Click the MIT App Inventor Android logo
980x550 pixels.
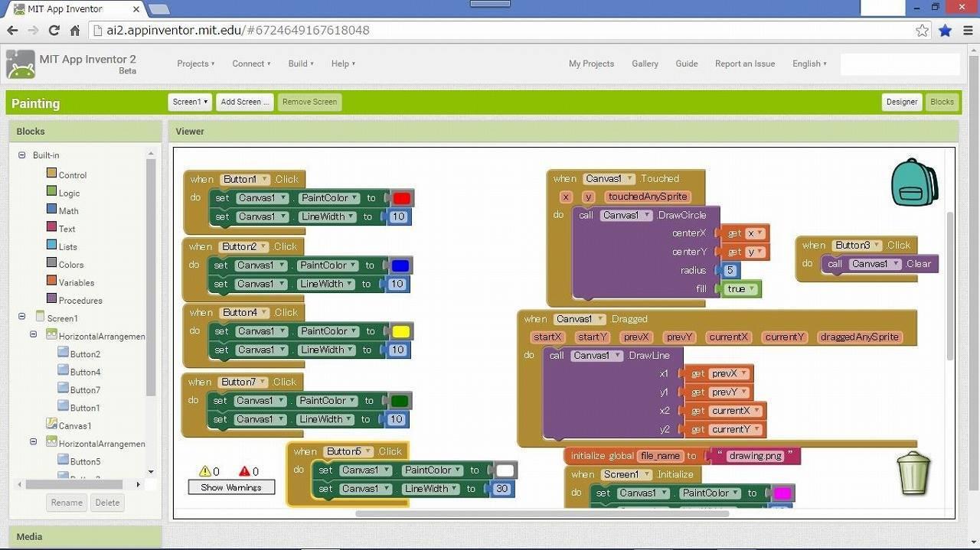coord(21,64)
